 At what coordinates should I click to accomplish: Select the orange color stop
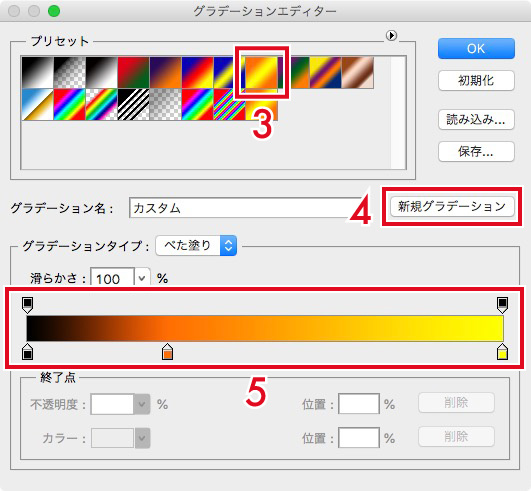[167, 351]
